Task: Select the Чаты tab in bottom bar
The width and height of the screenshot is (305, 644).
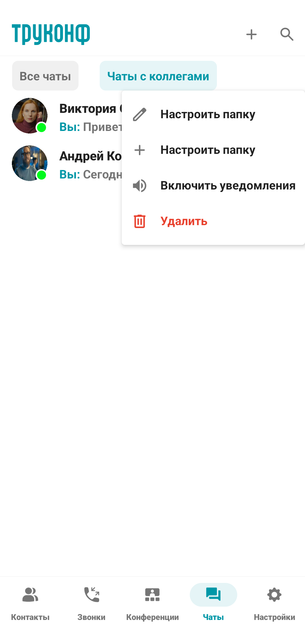Action: coord(213,602)
